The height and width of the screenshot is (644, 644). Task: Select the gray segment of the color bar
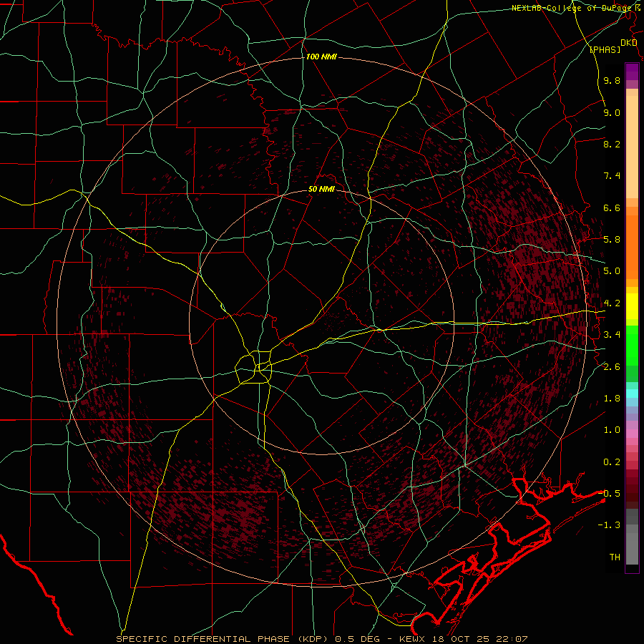tap(632, 537)
